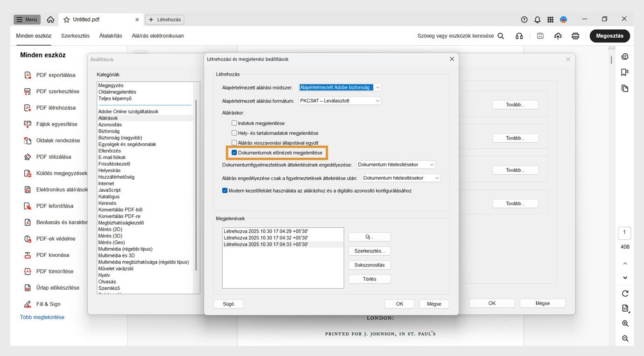The height and width of the screenshot is (356, 644).
Task: Click the Törlés button
Action: [370, 279]
